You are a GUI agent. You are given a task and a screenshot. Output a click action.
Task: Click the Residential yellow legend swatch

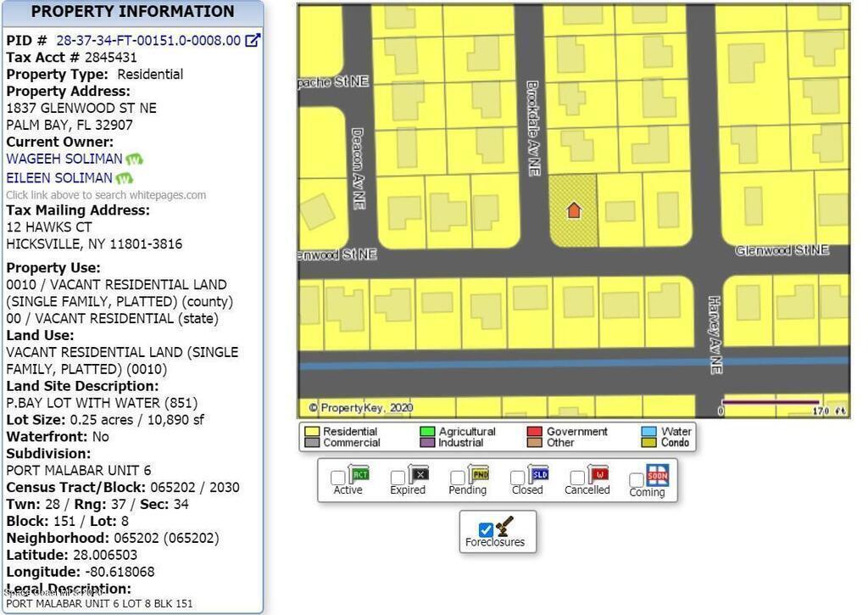pyautogui.click(x=311, y=432)
